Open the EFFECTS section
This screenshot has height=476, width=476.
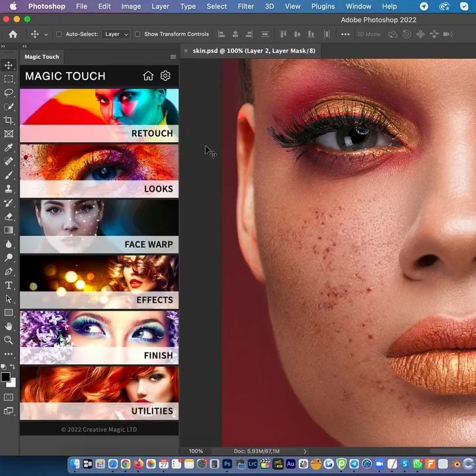99,282
